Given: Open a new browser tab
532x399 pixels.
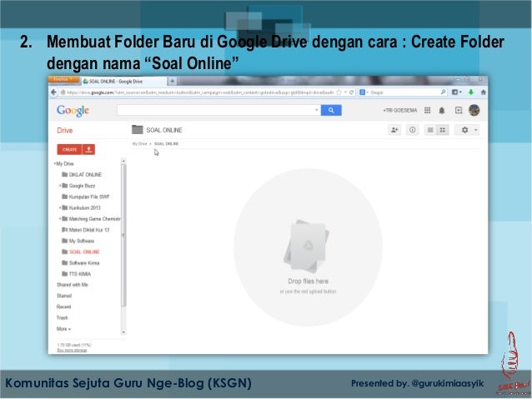Looking at the screenshot, I should click(173, 81).
